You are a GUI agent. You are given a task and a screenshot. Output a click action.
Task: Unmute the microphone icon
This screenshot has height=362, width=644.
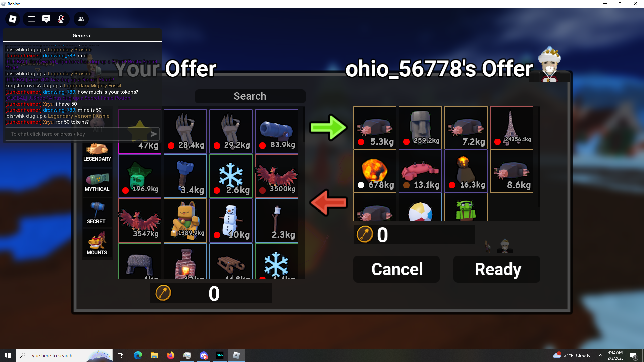61,19
